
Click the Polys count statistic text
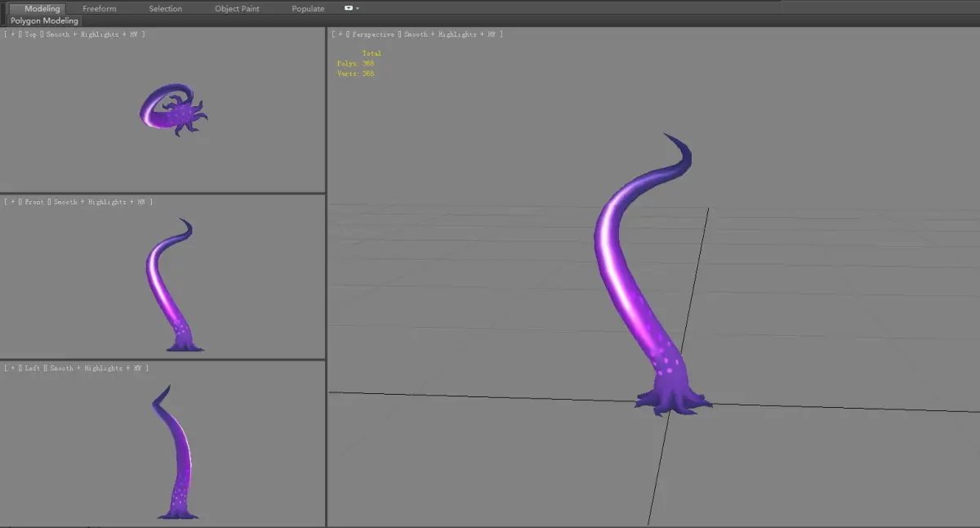(x=355, y=64)
